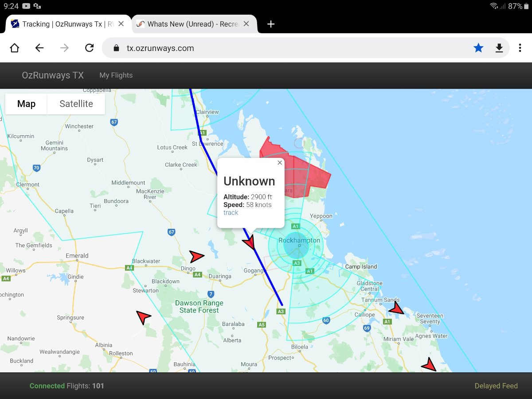Screen dimensions: 532x399
Task: Select the aircraft marker above Springsure
Action: (143, 317)
